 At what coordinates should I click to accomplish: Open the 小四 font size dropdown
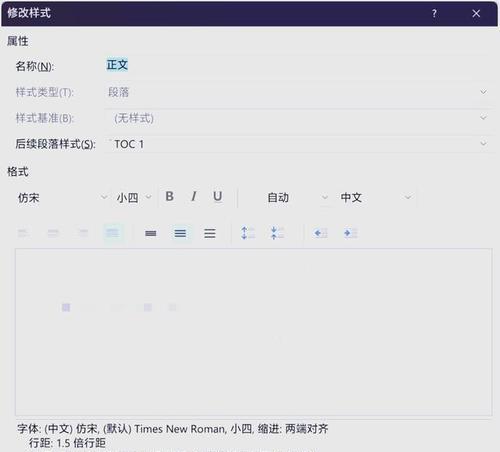click(134, 198)
